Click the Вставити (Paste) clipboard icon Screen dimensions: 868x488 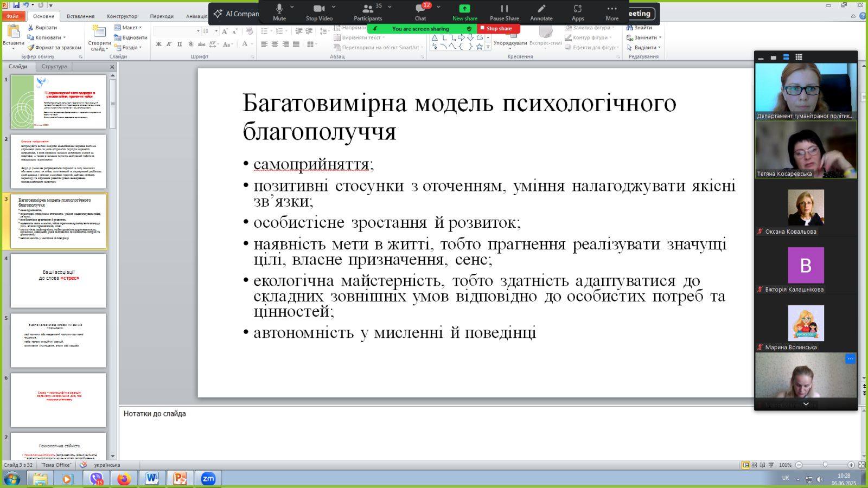pos(14,31)
